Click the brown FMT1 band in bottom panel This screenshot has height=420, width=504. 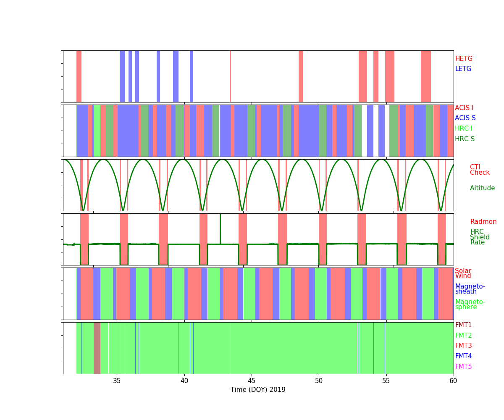coord(97,348)
